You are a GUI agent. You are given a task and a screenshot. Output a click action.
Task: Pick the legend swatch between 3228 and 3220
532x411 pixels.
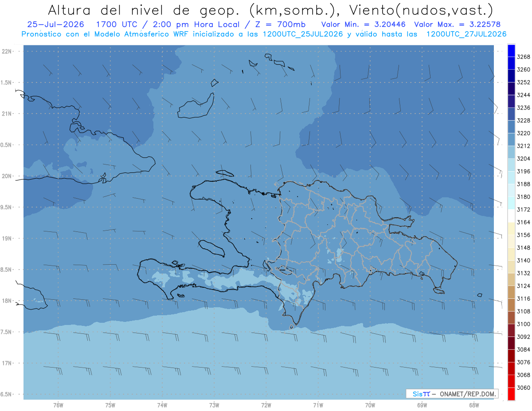pos(511,127)
